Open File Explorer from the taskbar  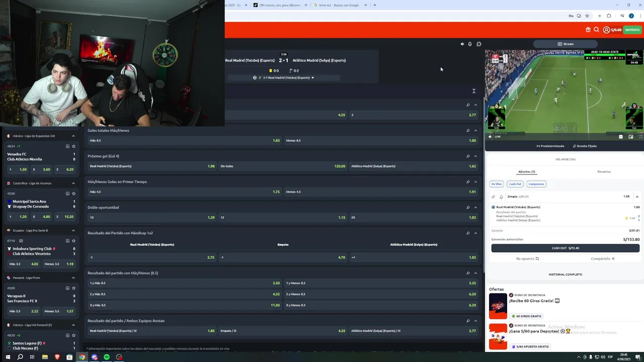click(x=45, y=357)
